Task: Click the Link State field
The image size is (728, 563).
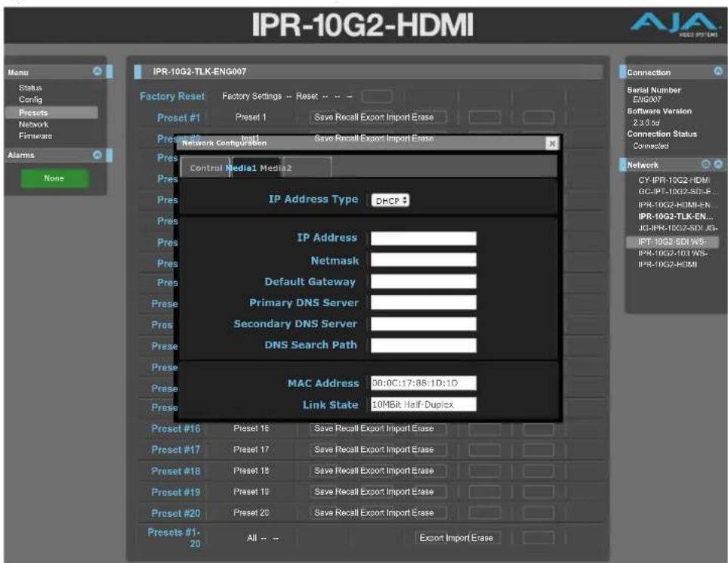Action: tap(424, 404)
